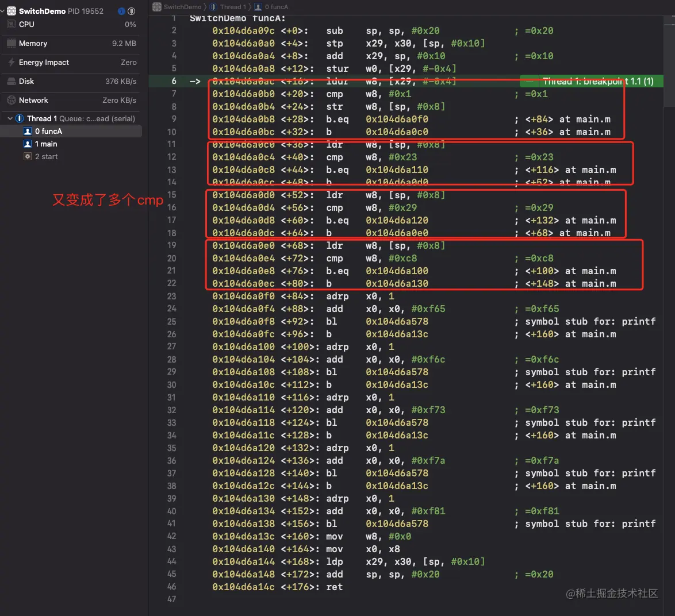Select stack frame 0 funcA
The width and height of the screenshot is (675, 616).
[71, 131]
